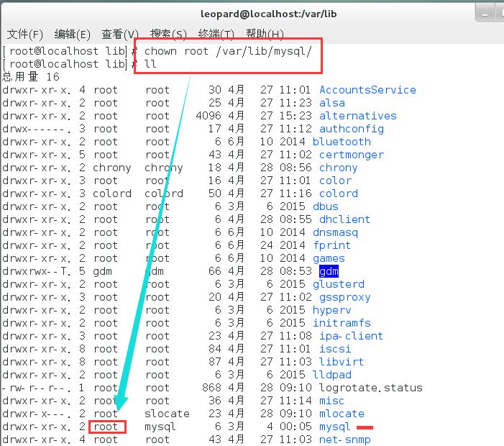The height and width of the screenshot is (446, 504).
Task: Click the chown root /var/lib/mysql/ command
Action: pos(228,51)
